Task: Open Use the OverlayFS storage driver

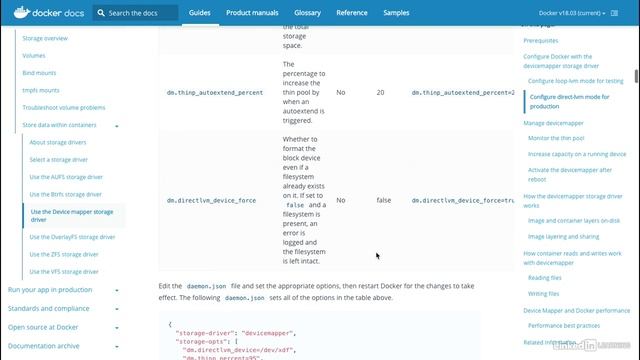Action: (x=72, y=237)
